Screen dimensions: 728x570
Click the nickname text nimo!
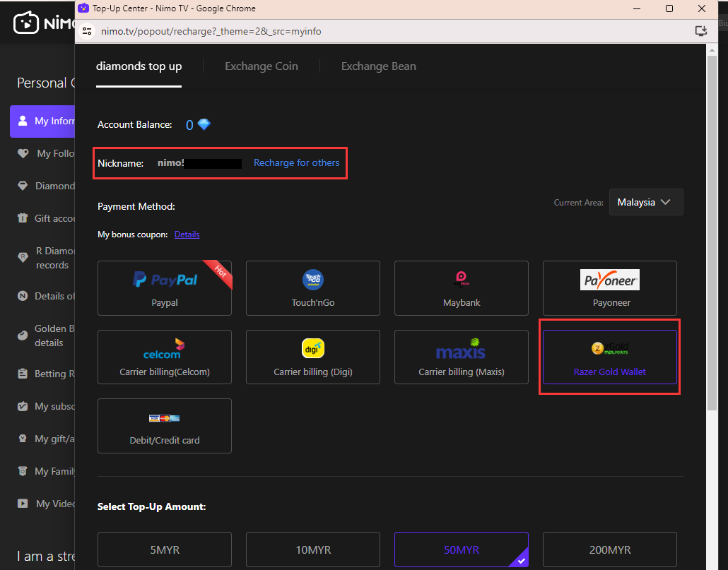171,162
